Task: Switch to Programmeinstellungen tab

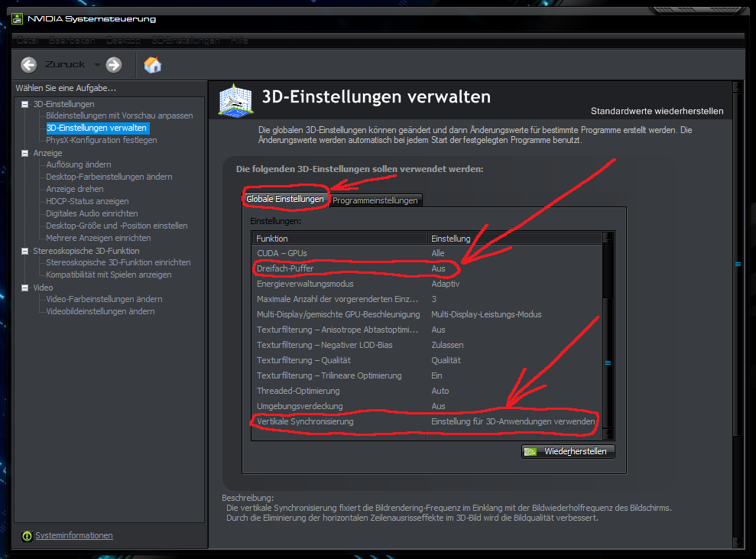Action: point(375,200)
